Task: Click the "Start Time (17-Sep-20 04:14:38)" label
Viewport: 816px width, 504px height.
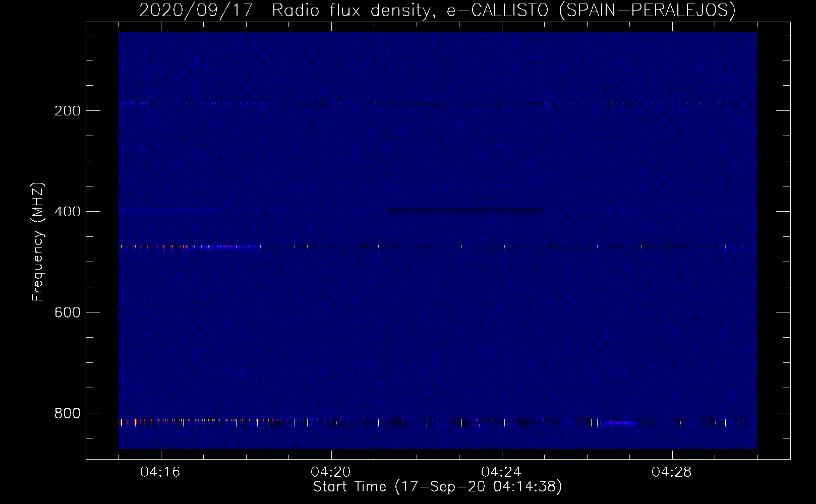Action: click(437, 487)
